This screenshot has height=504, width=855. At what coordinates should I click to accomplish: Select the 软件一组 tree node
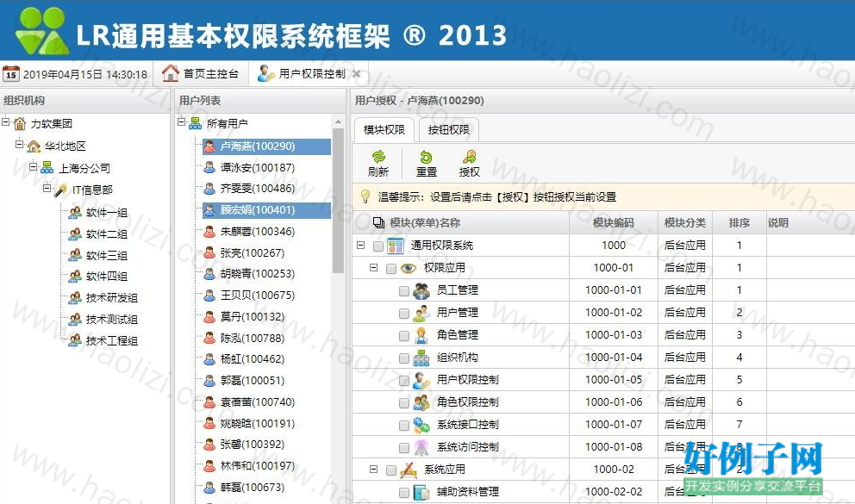click(x=106, y=213)
